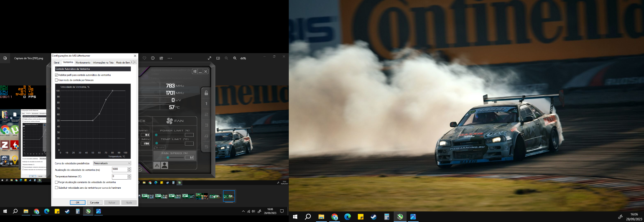The width and height of the screenshot is (644, 222).
Task: Increase Temperatura histerese with up arrow
Action: (x=129, y=175)
